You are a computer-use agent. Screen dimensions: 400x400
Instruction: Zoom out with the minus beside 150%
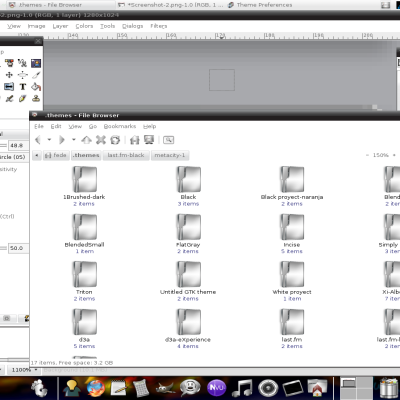pyautogui.click(x=367, y=155)
